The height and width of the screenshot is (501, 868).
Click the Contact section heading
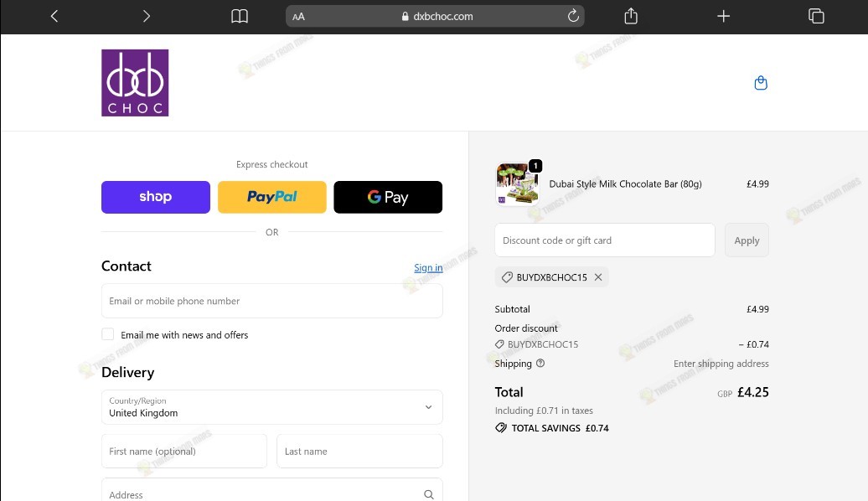click(127, 266)
